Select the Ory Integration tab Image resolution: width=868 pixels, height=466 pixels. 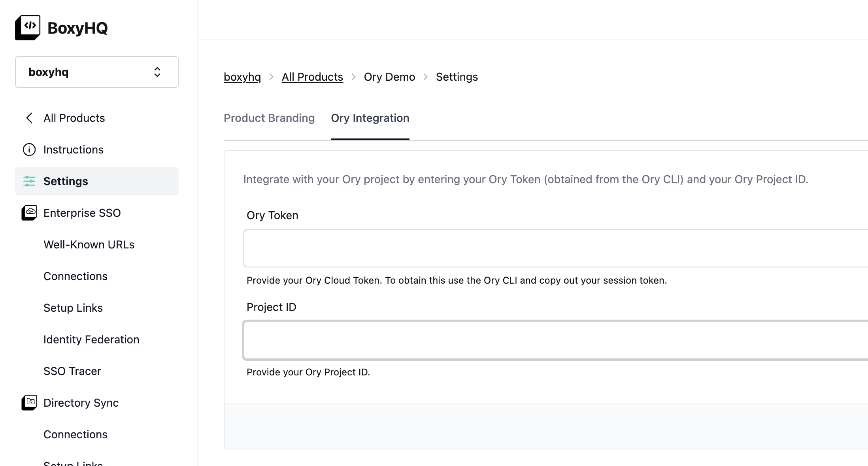(370, 118)
